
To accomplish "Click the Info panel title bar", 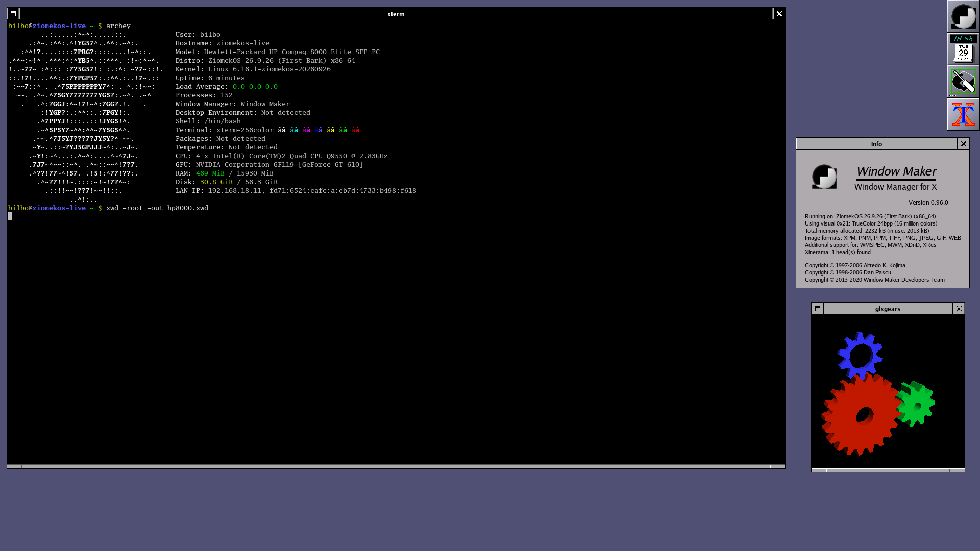I will coord(876,144).
